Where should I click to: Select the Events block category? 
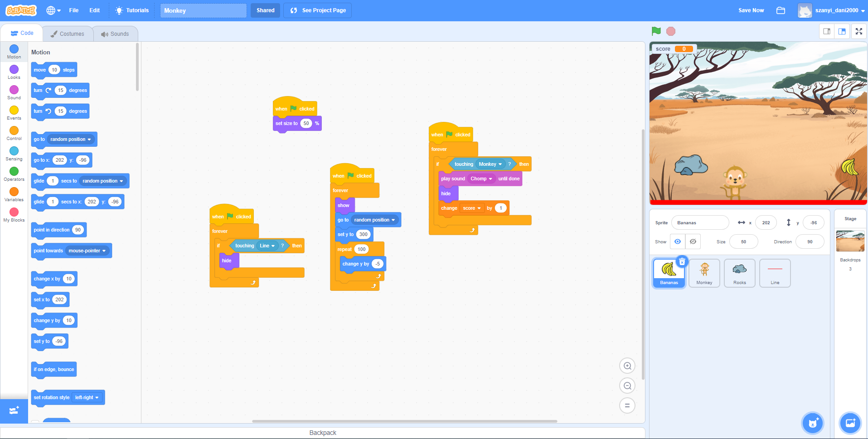pos(14,113)
